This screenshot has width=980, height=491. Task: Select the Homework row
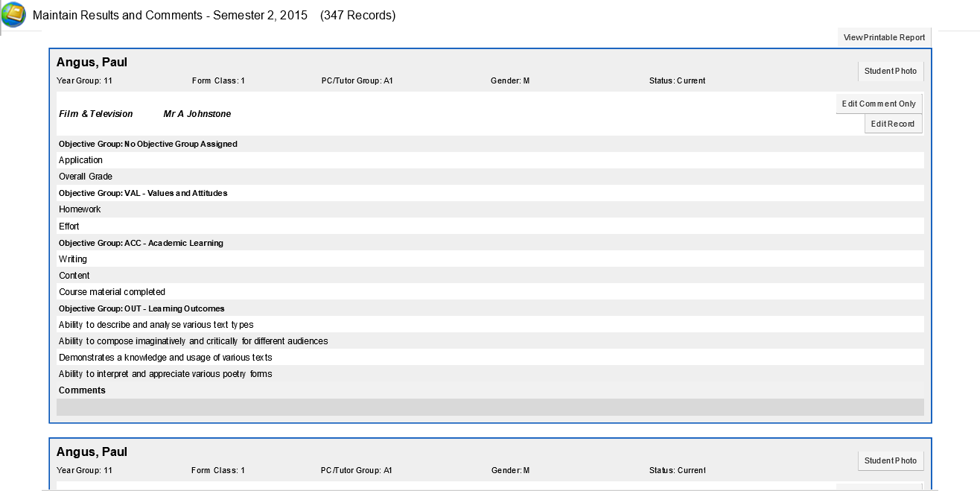pos(490,209)
